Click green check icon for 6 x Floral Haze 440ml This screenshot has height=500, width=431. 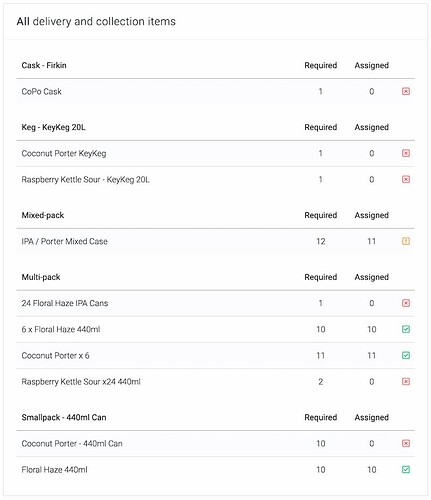pyautogui.click(x=406, y=329)
